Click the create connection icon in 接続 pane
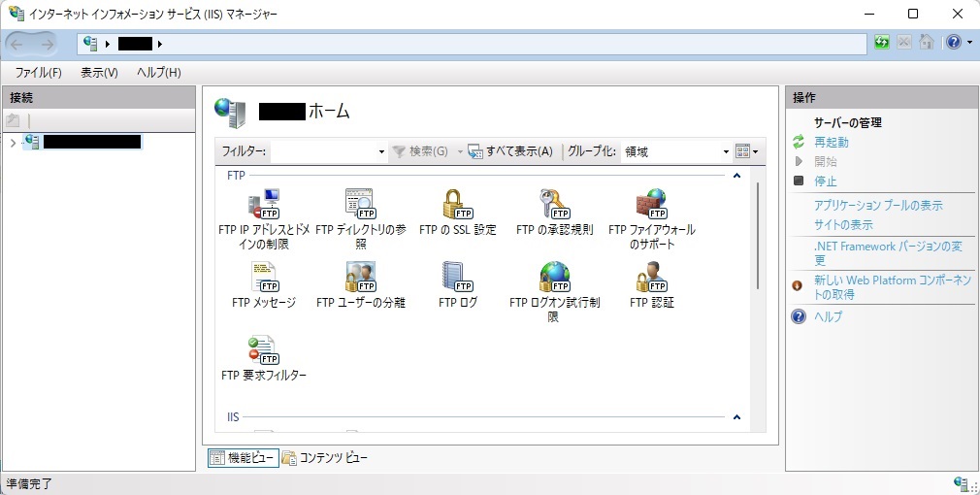This screenshot has height=495, width=980. pyautogui.click(x=14, y=120)
